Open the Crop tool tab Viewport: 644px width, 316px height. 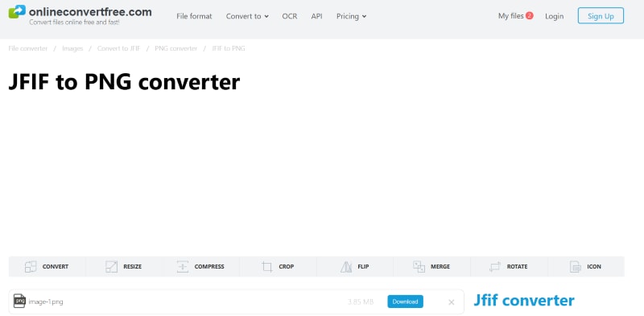(x=278, y=266)
